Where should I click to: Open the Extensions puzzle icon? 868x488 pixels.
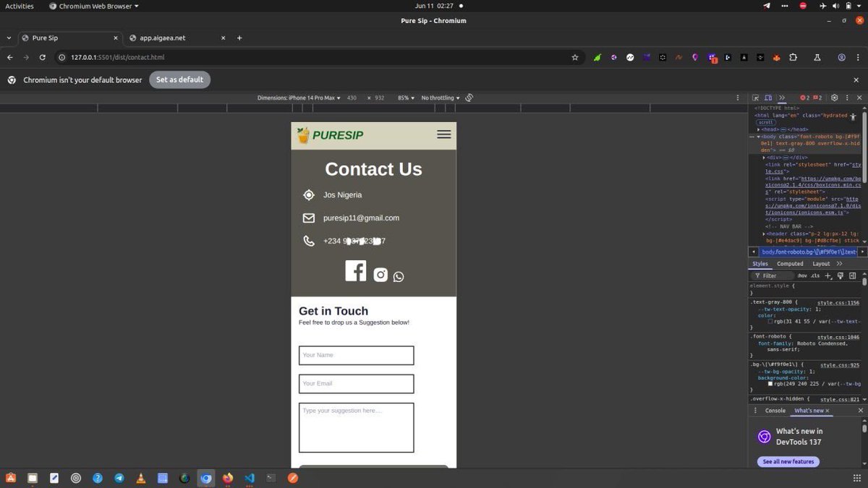click(793, 57)
